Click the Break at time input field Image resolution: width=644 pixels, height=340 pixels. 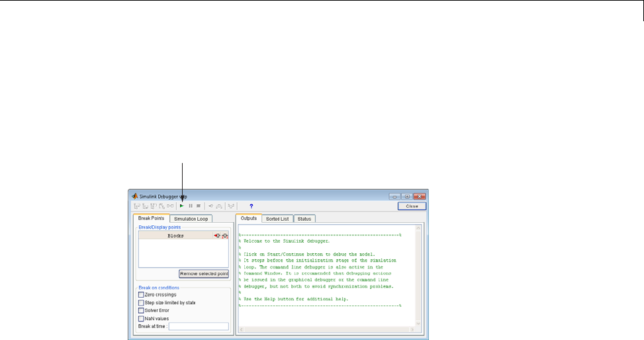point(199,327)
